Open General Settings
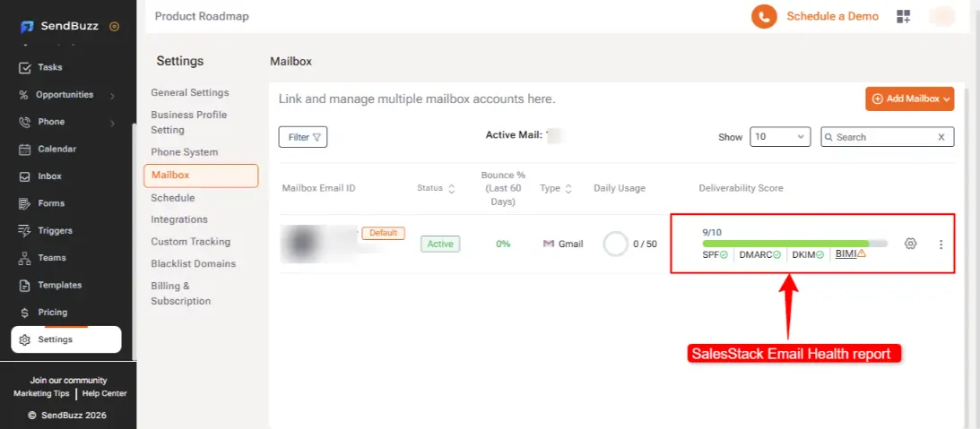This screenshot has width=980, height=429. (x=190, y=92)
